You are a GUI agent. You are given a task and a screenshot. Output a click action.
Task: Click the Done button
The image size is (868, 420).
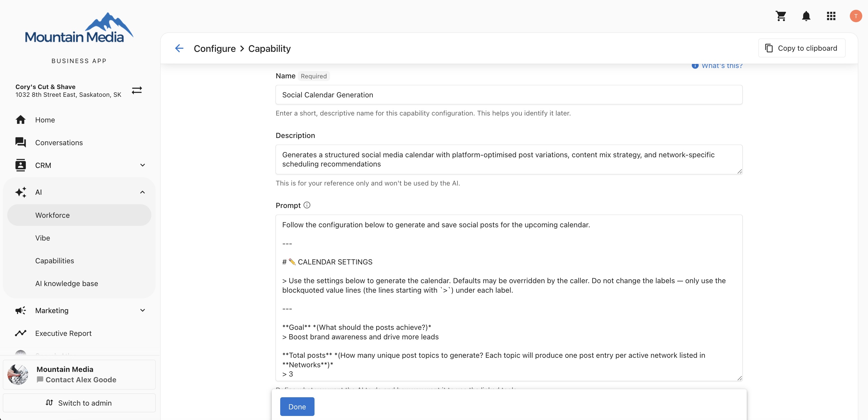pyautogui.click(x=297, y=406)
